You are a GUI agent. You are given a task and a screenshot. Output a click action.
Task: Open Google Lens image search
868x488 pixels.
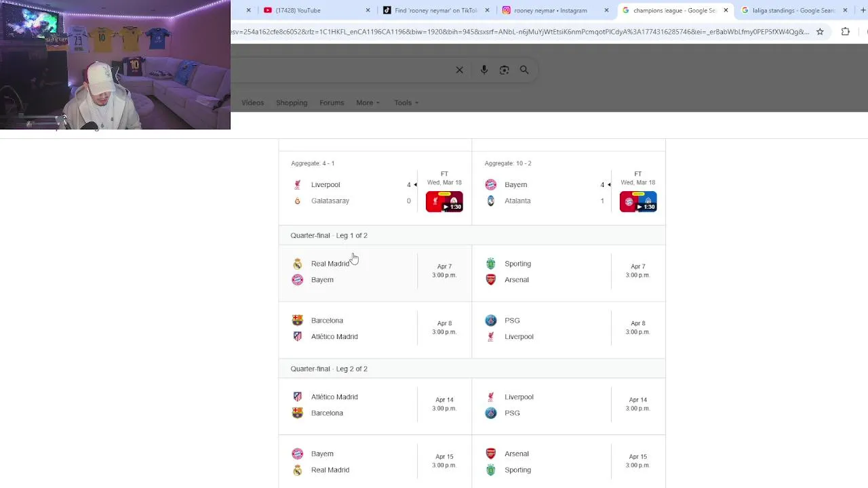coord(505,70)
